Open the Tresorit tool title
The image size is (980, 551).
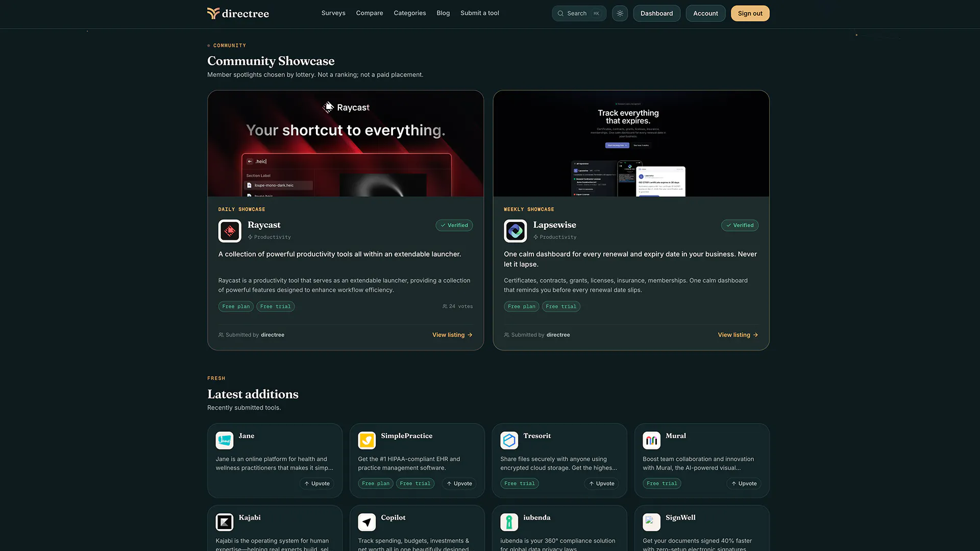[537, 436]
